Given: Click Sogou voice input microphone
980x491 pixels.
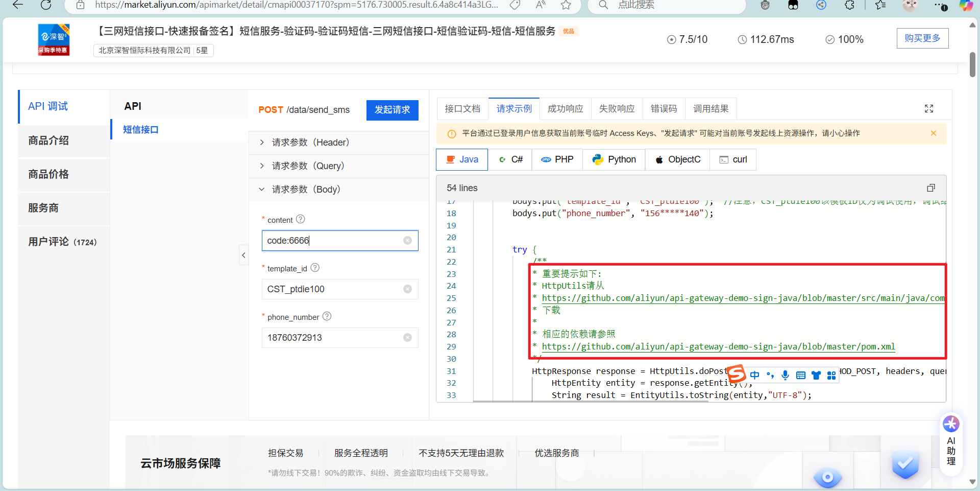Looking at the screenshot, I should point(786,375).
